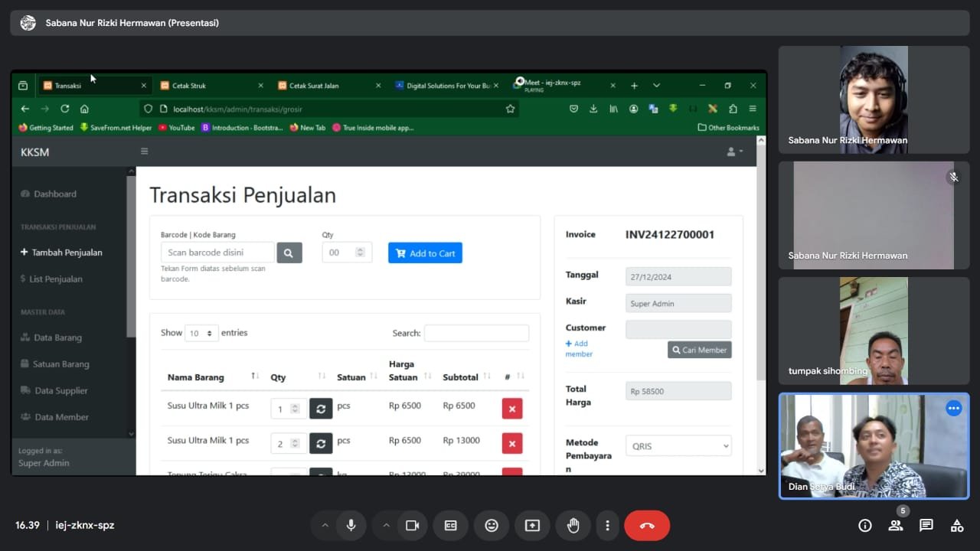Open Meet's three-dot more options menu
This screenshot has height=551, width=980.
coord(607,526)
